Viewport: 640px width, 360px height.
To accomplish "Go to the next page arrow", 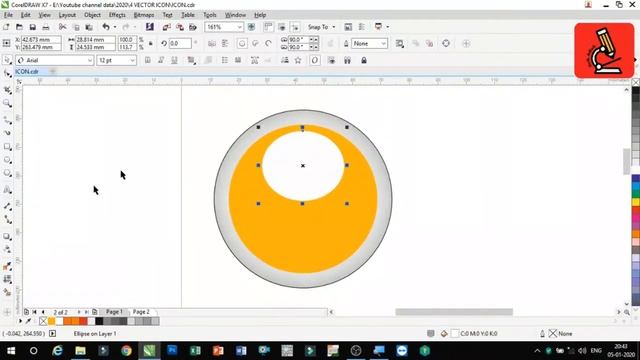I will click(79, 312).
